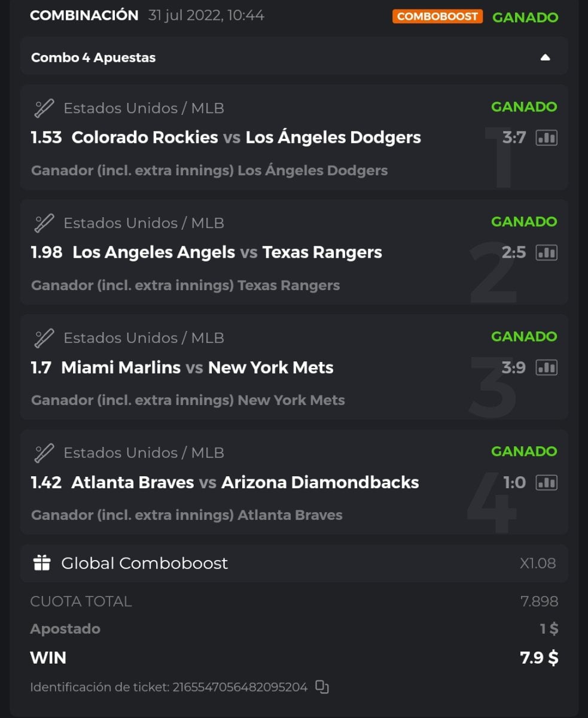Open stats icon for Braves vs Diamondbacks
This screenshot has width=588, height=718.
tap(546, 482)
